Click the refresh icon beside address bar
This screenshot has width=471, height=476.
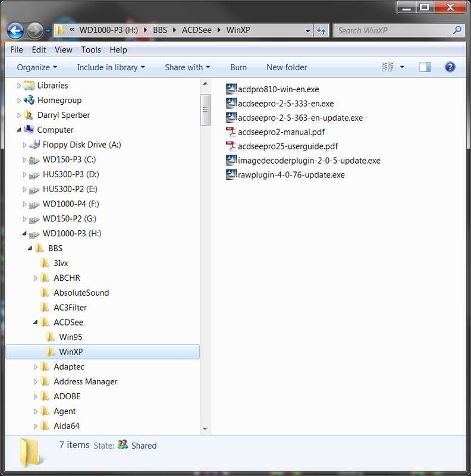click(321, 30)
